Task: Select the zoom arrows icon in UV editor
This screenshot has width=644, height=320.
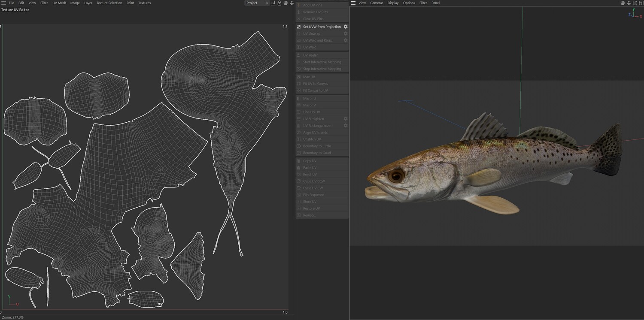Action: (292, 3)
